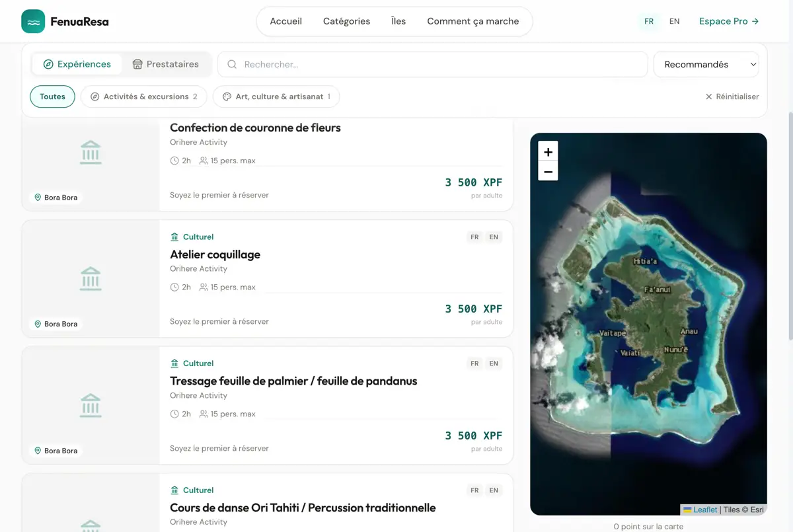
Task: Click the EN badge on Tressage card
Action: pyautogui.click(x=494, y=363)
